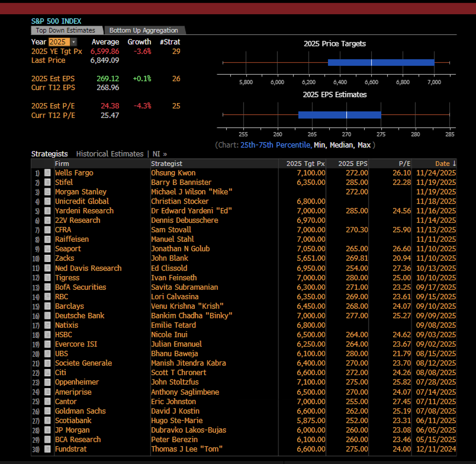Switch to Bottom Up Aggregation tab

tap(144, 31)
